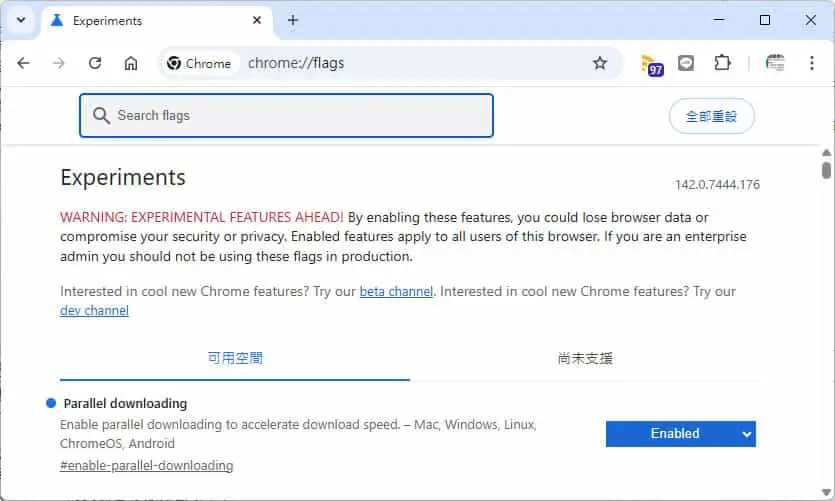Switch to the 可用空間 tab
This screenshot has width=835, height=501.
point(235,358)
